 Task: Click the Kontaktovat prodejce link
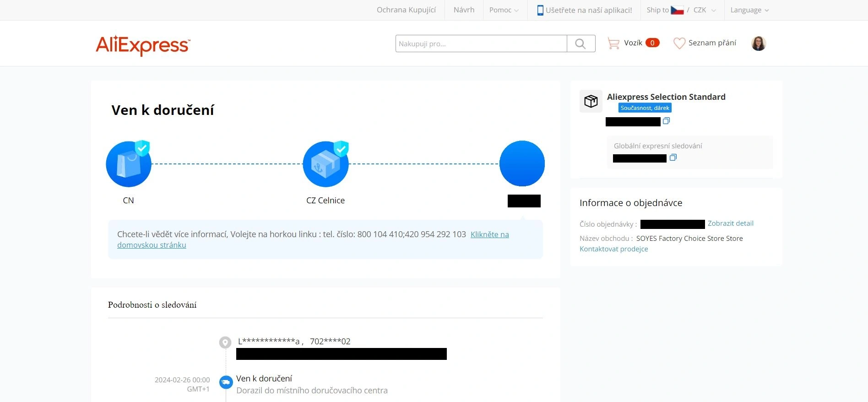point(614,249)
